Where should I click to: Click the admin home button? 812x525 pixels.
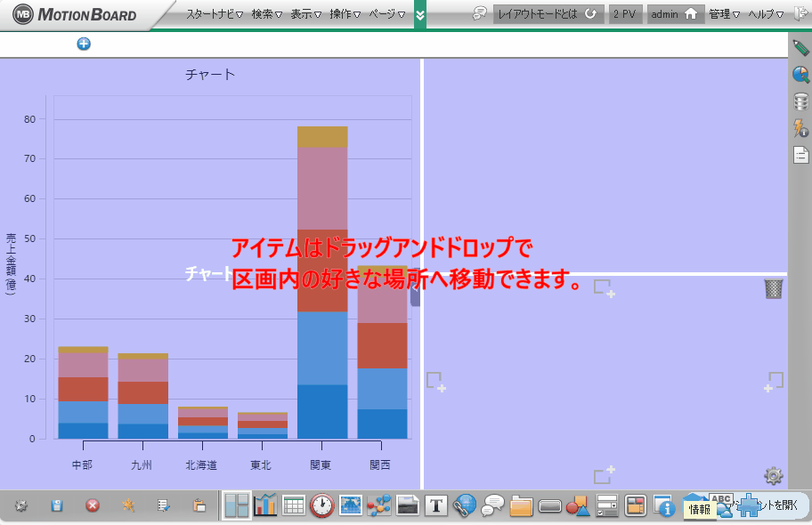(675, 14)
